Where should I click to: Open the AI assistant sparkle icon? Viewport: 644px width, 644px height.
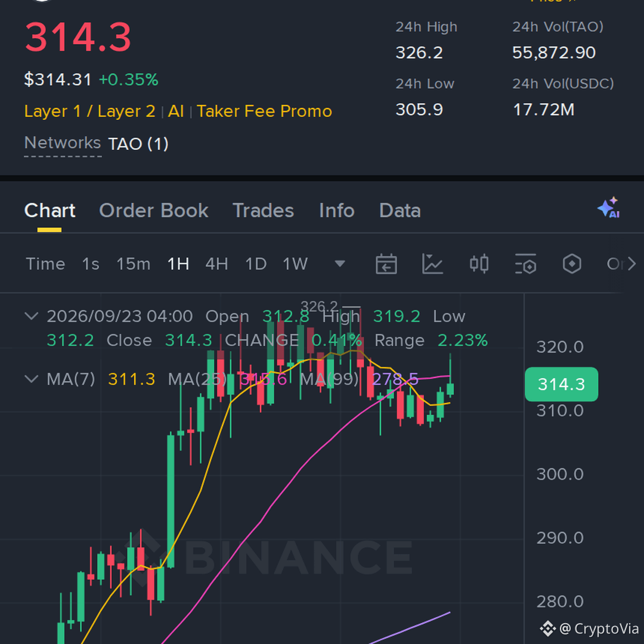tap(609, 208)
